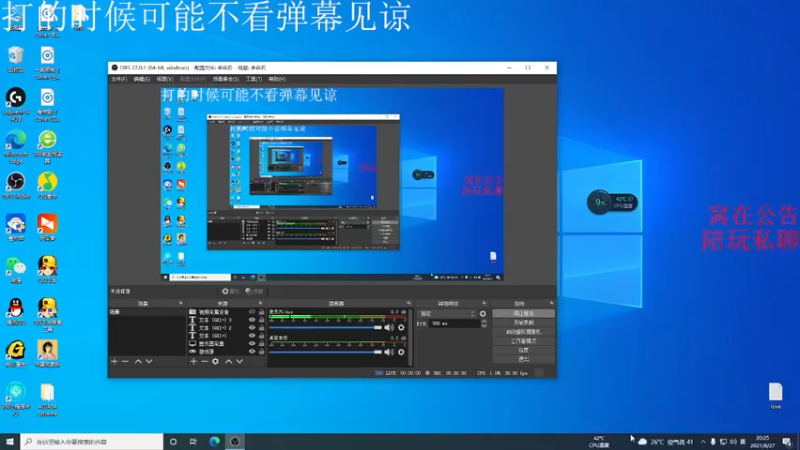Open source properties gear in Sources panel
The width and height of the screenshot is (800, 450).
pos(215,361)
